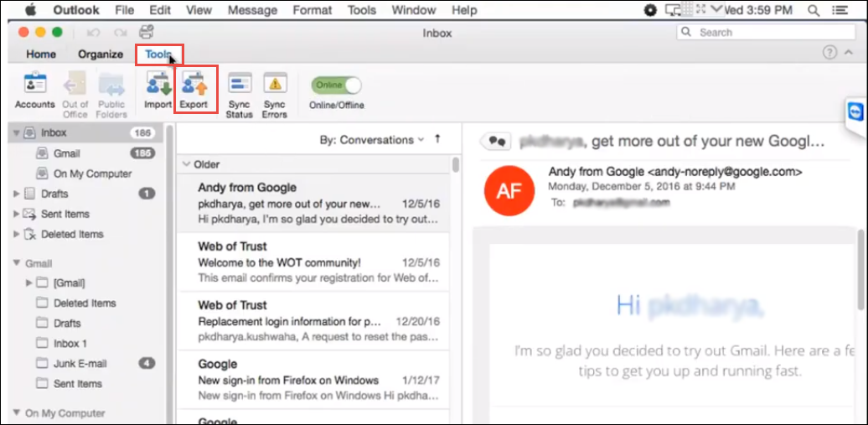Screen dimensions: 868x425
Task: Click into the Search field
Action: point(766,32)
